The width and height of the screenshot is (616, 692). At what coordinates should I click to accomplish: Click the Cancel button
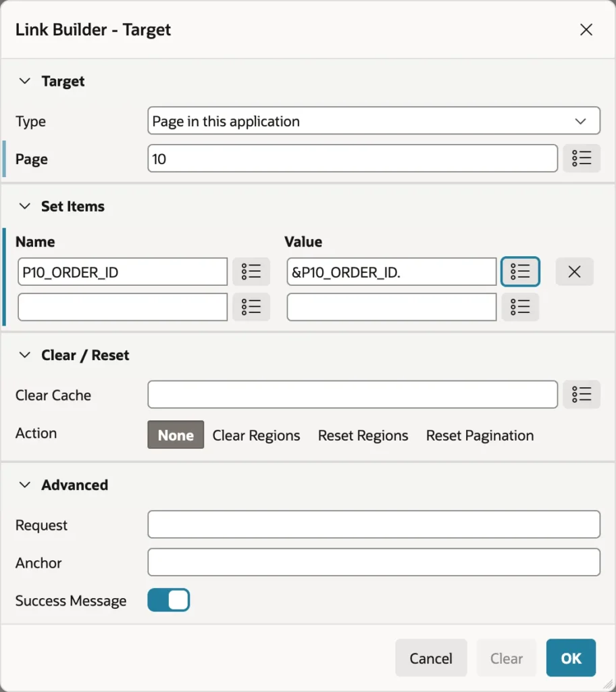[431, 658]
